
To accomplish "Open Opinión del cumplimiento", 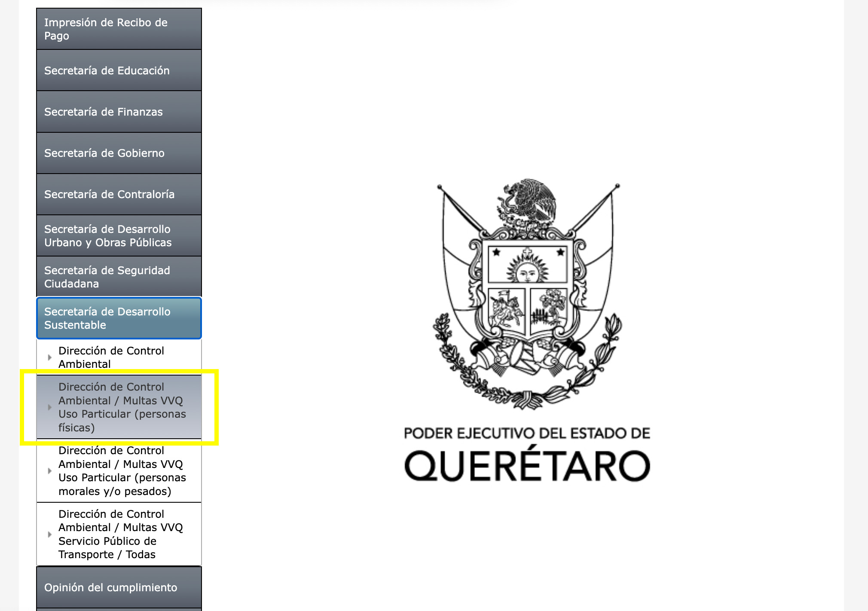I will [119, 587].
